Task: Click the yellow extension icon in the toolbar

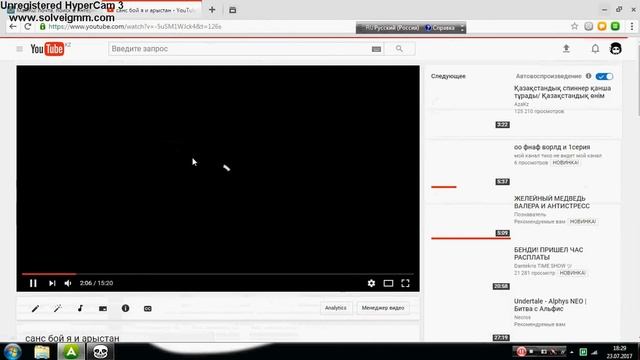Action: [x=602, y=27]
